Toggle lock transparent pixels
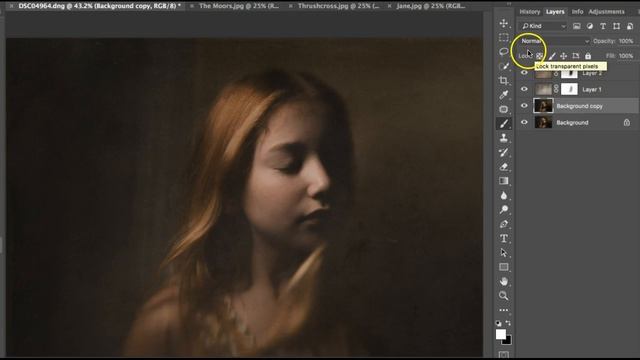This screenshot has width=640, height=360. 540,56
